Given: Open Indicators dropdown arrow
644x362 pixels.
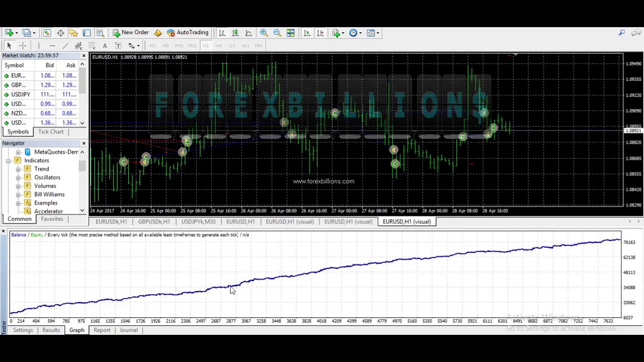Looking at the screenshot, I should (343, 33).
